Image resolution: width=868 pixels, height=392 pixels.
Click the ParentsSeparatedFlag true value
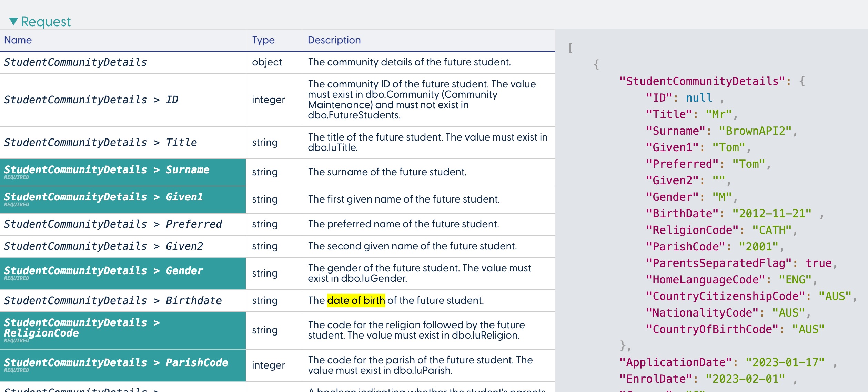[x=818, y=263]
